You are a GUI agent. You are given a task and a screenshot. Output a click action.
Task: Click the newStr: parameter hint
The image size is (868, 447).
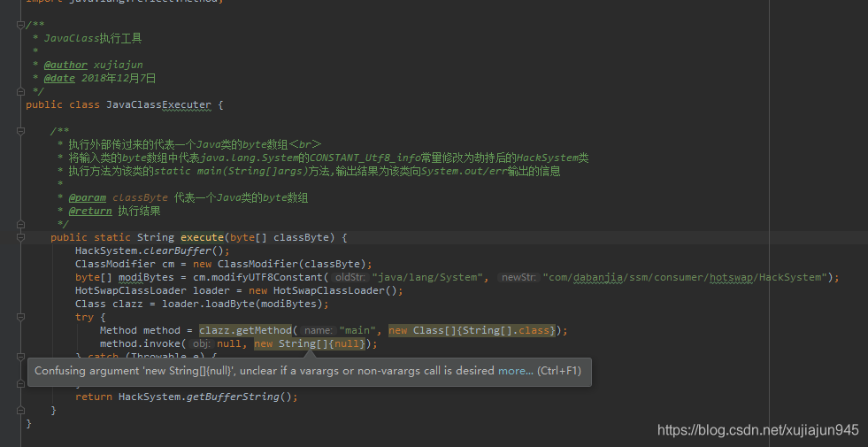[518, 278]
